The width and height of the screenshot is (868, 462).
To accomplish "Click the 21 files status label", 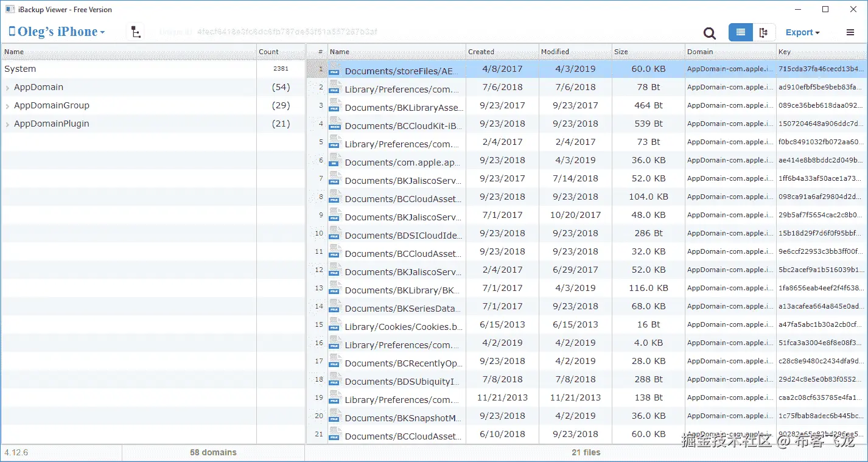I will click(x=586, y=452).
